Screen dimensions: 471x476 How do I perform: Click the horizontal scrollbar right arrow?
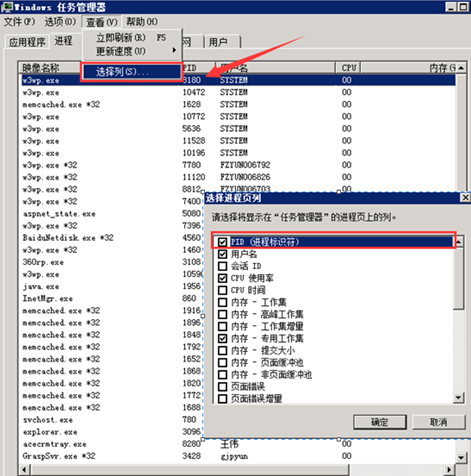(449, 470)
